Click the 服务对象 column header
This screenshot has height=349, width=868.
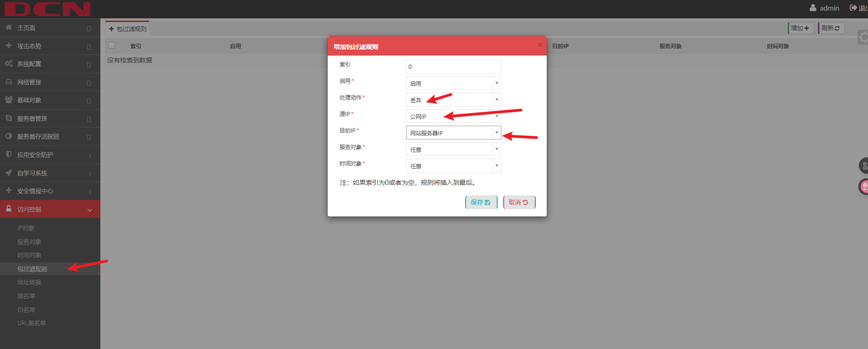pos(670,46)
